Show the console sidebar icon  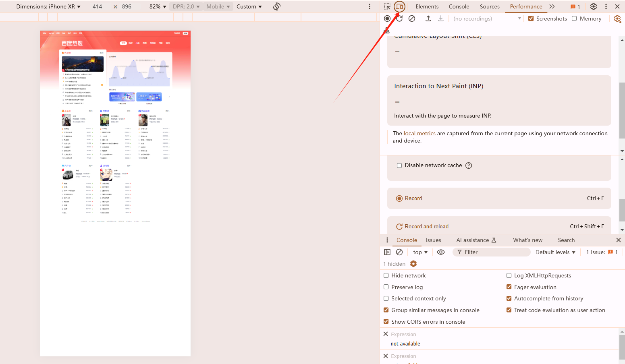point(387,252)
